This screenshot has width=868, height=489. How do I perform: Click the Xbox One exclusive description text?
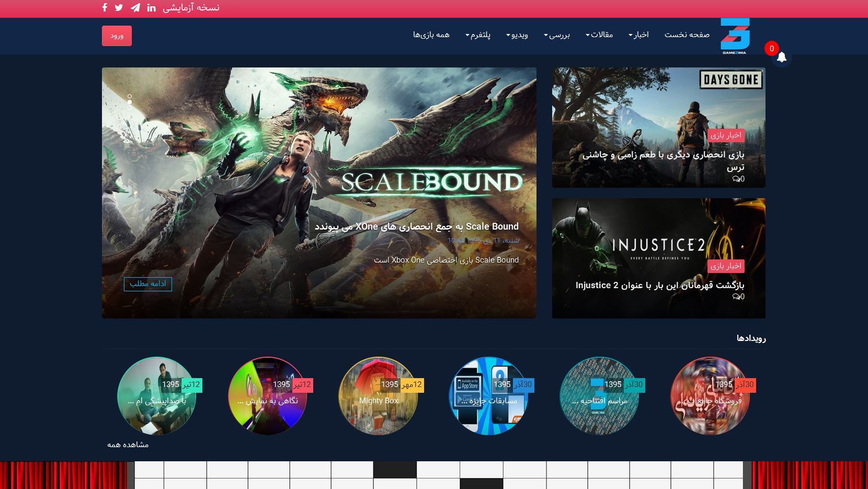click(446, 260)
